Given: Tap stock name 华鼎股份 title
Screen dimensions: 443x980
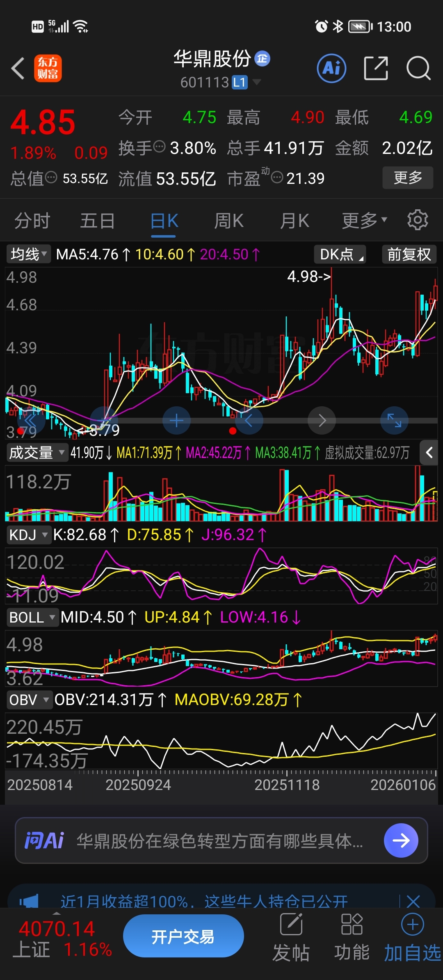Looking at the screenshot, I should (212, 59).
